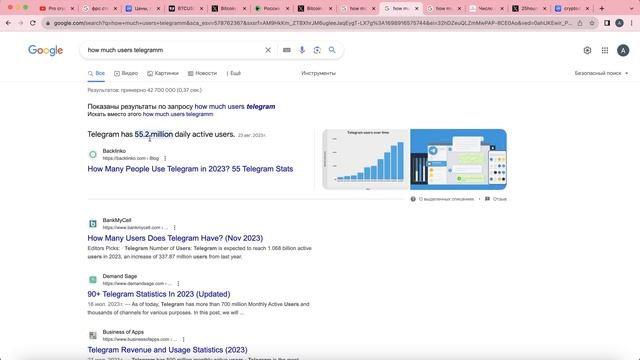Open the Telegram users bar chart thumbnail
Screen dimensions: 640x360
point(366,159)
